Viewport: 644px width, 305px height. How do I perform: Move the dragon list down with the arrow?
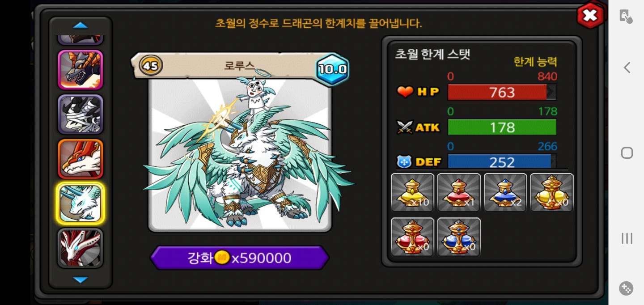(80, 280)
